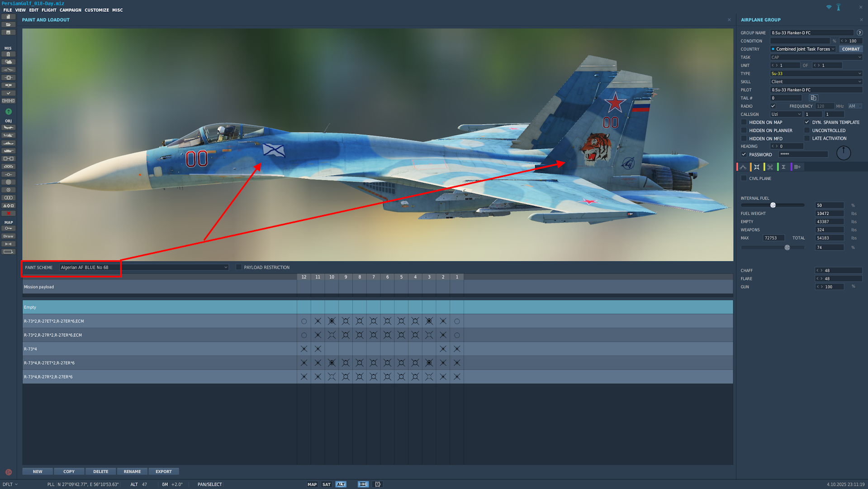Open mission file from the sidebar
This screenshot has height=489, width=868.
tap(8, 24)
